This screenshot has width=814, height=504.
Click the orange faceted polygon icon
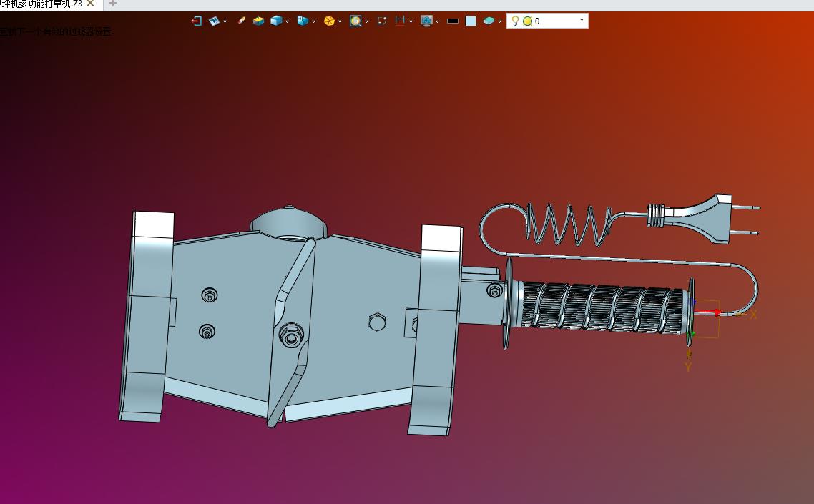pos(329,21)
